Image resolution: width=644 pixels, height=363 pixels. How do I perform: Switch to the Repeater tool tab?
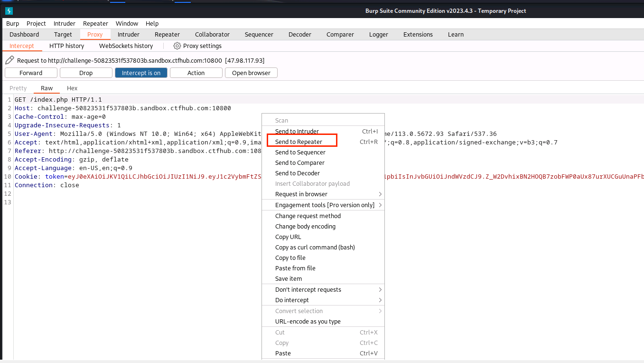pos(167,34)
